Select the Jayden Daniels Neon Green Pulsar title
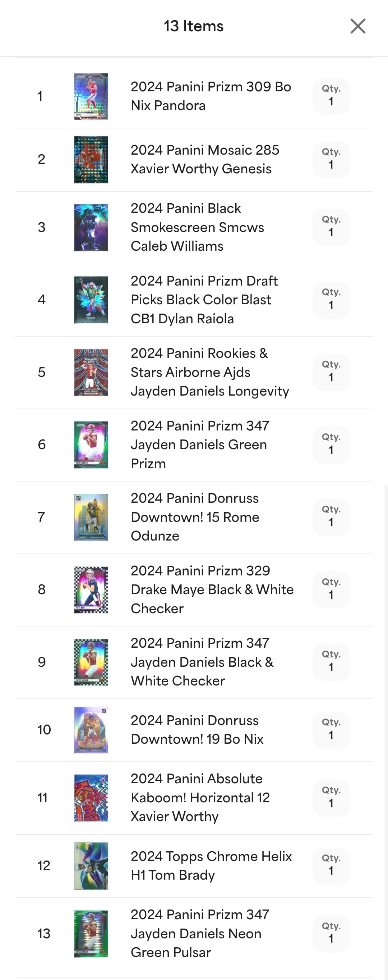This screenshot has height=980, width=388. point(200,933)
